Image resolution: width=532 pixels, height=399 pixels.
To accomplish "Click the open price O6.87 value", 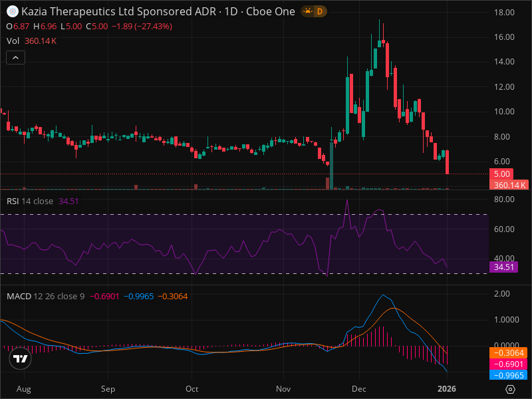I will [x=18, y=27].
